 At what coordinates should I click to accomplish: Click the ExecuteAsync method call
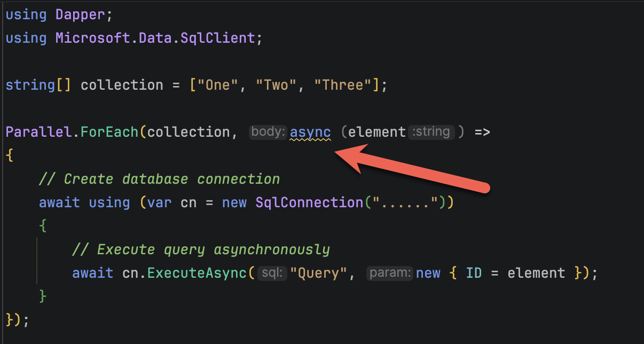[x=197, y=273]
